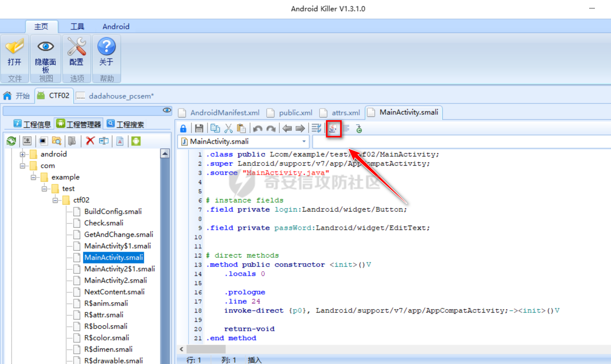Screen dimensions: 611x364
Task: Collapse the ctf02 folder node
Action: tap(56, 200)
